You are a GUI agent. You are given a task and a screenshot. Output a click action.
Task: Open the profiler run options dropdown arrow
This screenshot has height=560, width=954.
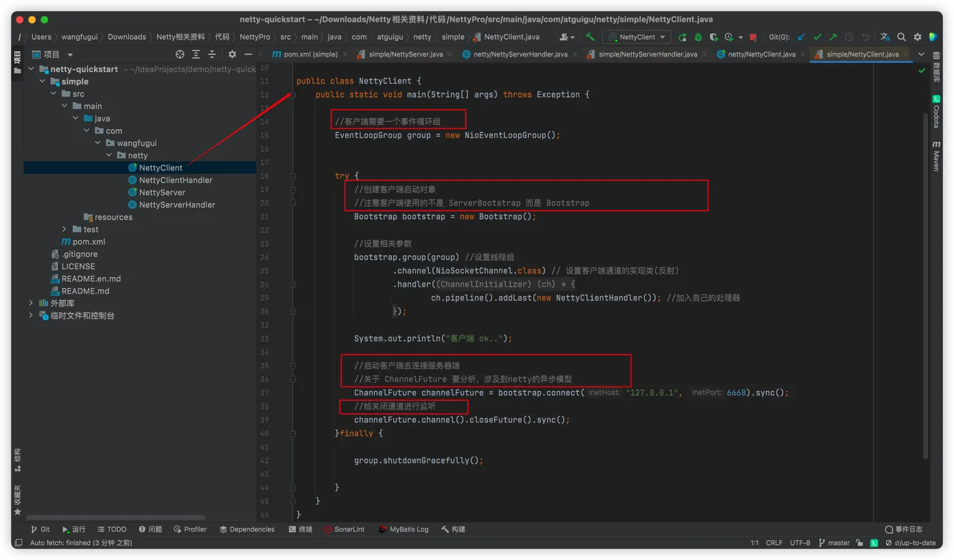(x=741, y=37)
